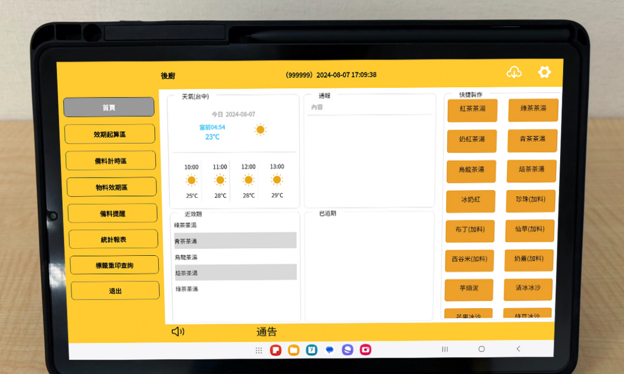Tap the 芋頭泥 quick-make button
624x374 pixels.
pyautogui.click(x=468, y=290)
